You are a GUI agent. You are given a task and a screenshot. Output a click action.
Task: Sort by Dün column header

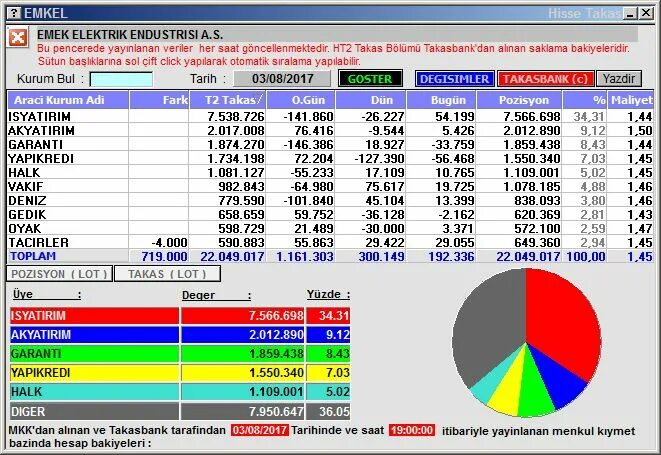(371, 100)
